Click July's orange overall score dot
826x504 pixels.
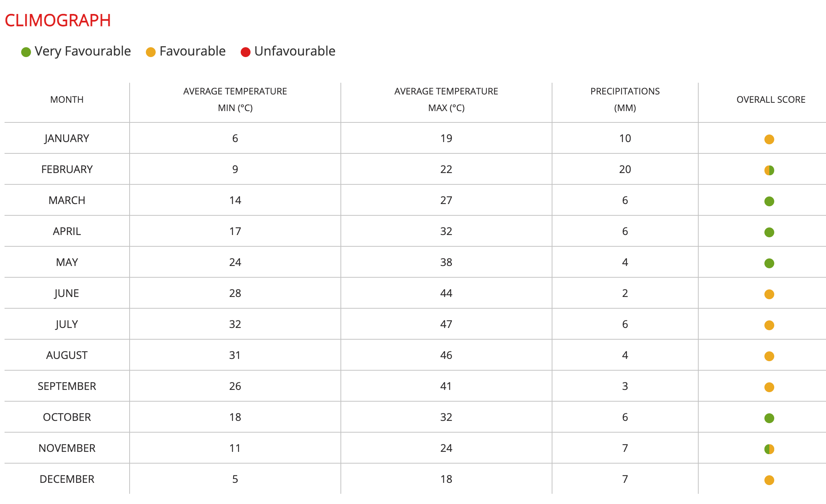[769, 325]
